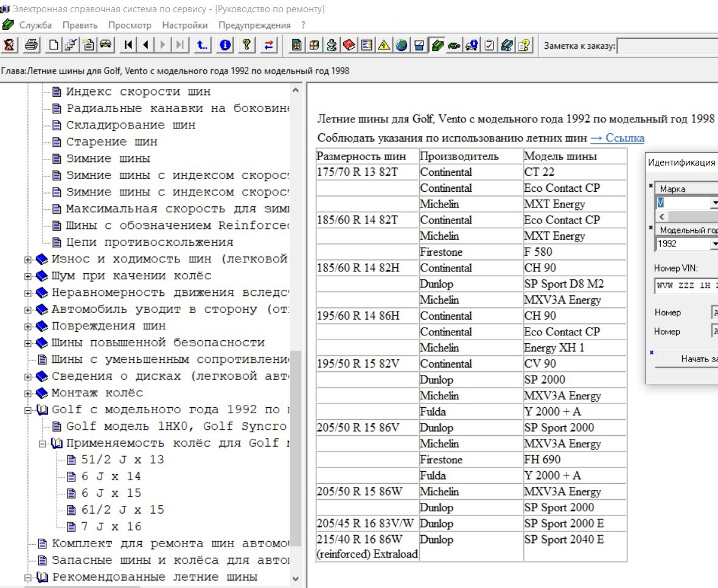Screen dimensions: 718x588
Task: Open the blue info circle icon
Action: coord(225,45)
